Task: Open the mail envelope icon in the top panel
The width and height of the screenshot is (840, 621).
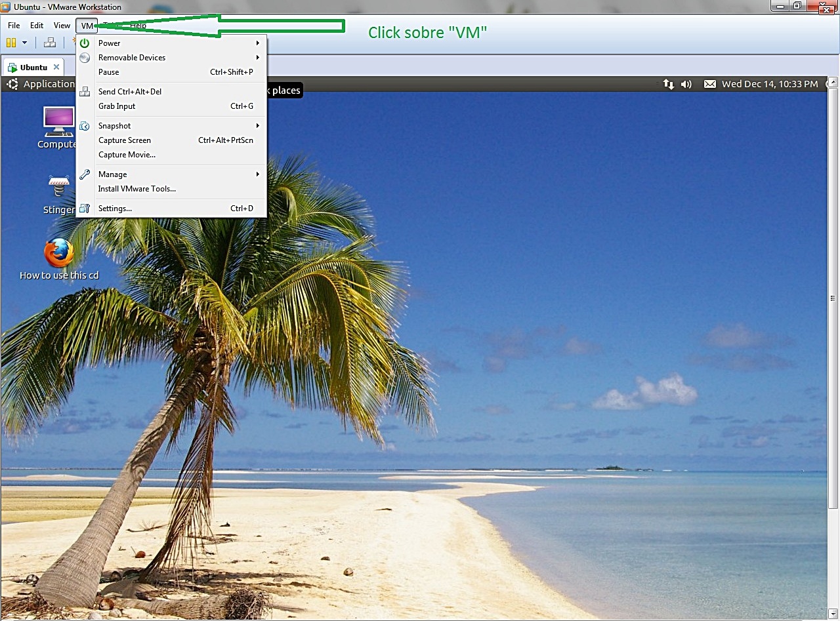Action: point(710,84)
